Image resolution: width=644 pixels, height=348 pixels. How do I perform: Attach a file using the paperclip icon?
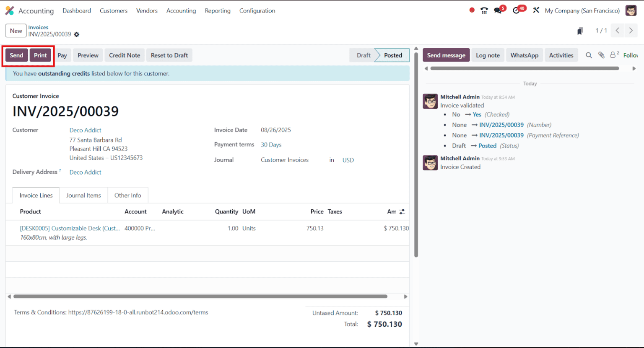click(601, 55)
